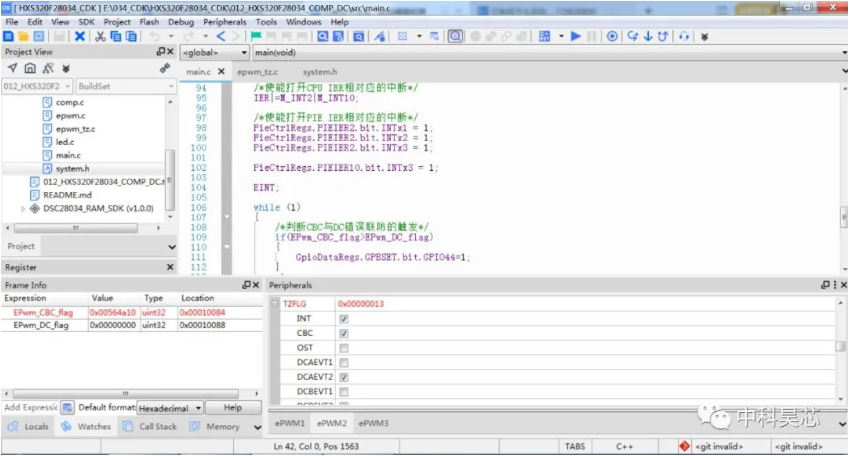Click the new file icon in toolbar
This screenshot has width=850, height=456.
point(8,36)
